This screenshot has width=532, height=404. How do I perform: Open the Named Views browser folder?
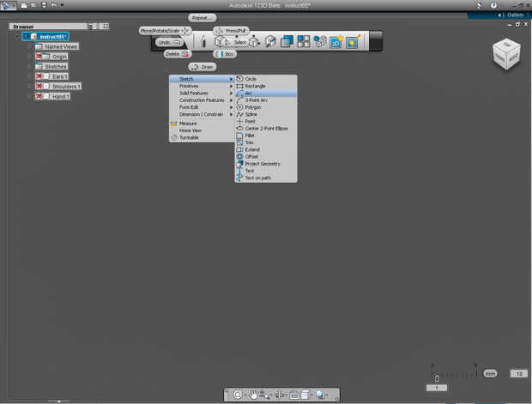pyautogui.click(x=57, y=46)
